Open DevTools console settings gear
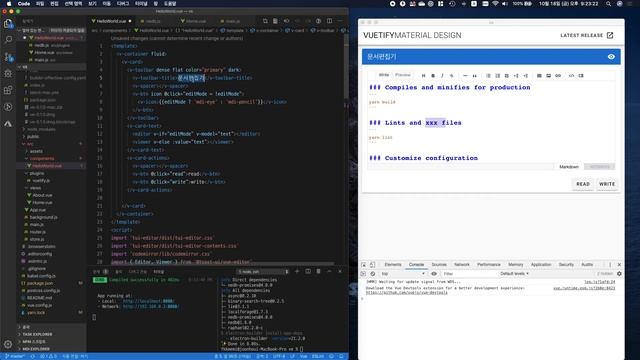This screenshot has height=360, width=640. [619, 273]
